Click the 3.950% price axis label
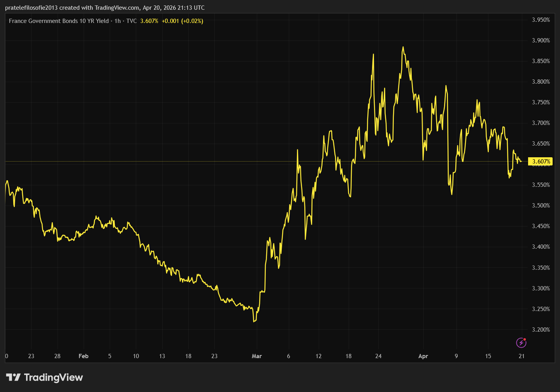Viewport: 560px width, 392px height. point(541,20)
